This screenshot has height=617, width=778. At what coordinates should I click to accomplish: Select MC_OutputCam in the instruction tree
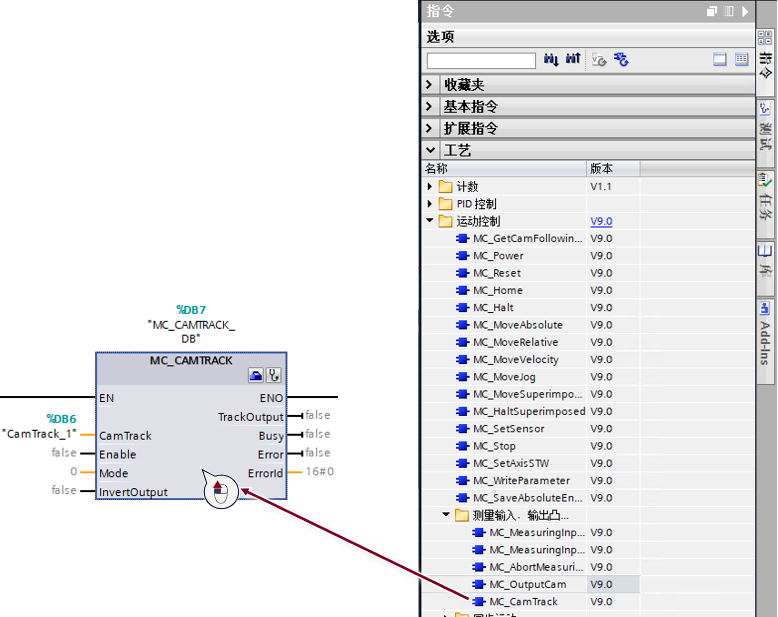(x=527, y=584)
